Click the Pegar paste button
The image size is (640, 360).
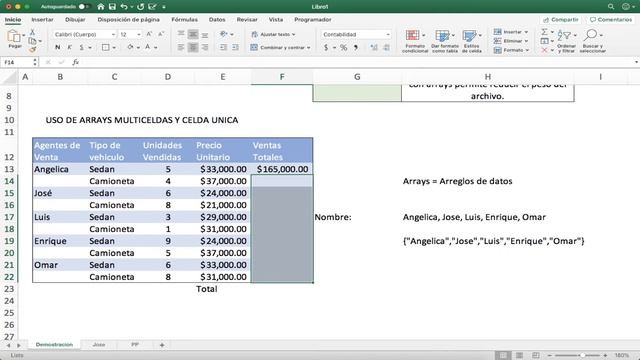pos(15,40)
